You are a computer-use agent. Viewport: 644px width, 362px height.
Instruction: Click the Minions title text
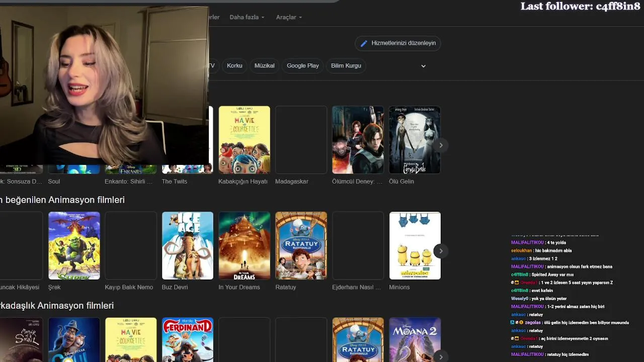click(x=399, y=287)
